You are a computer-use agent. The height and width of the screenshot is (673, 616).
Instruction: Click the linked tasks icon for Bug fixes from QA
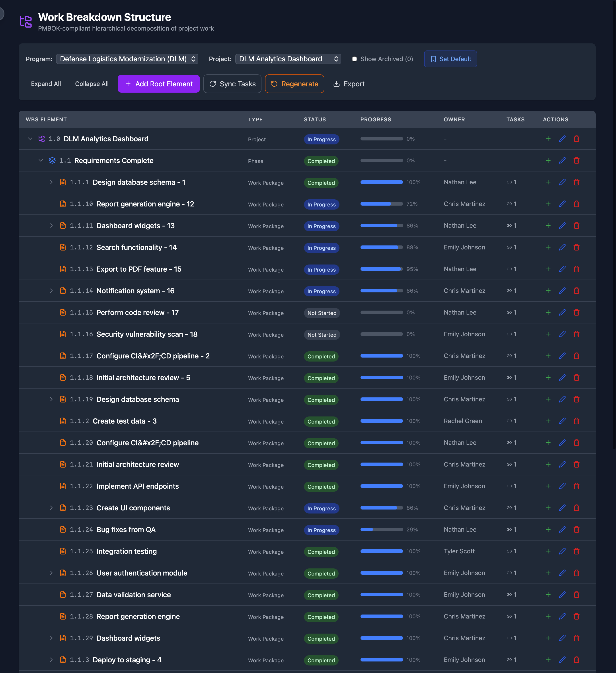[x=509, y=529]
